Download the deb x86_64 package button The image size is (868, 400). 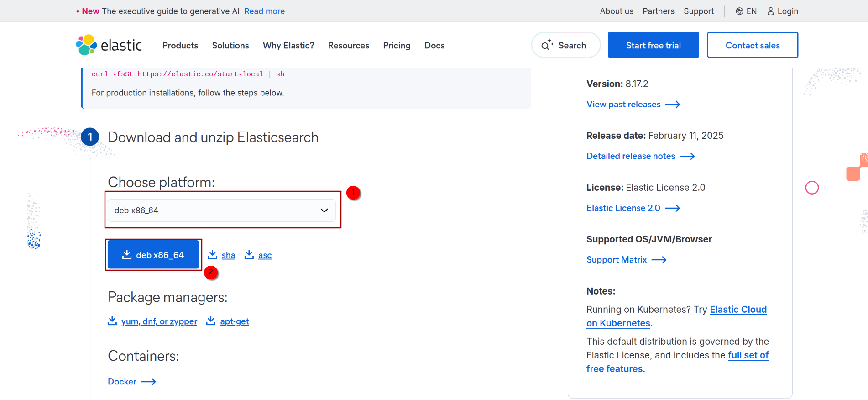pos(153,255)
